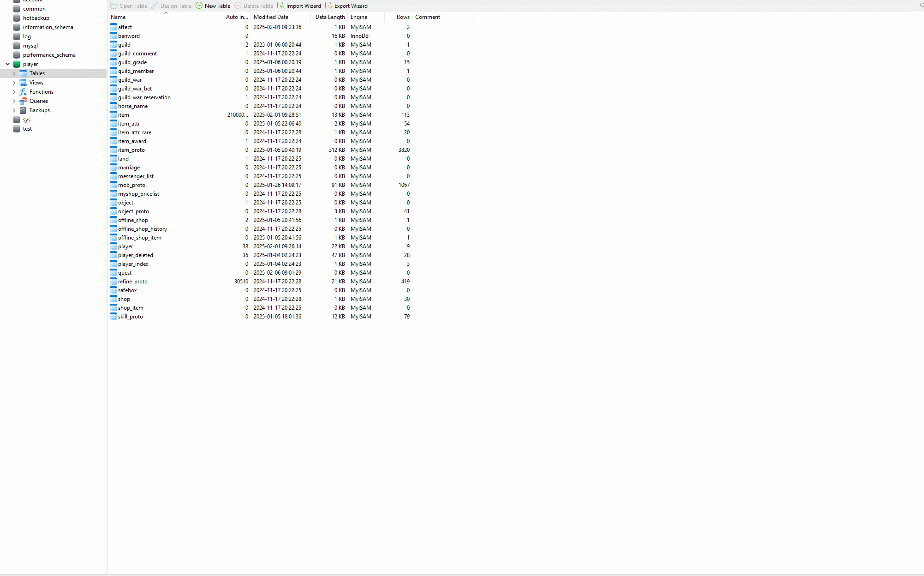Viewport: 924px width, 576px height.
Task: Click the search icon at top right
Action: click(x=921, y=6)
